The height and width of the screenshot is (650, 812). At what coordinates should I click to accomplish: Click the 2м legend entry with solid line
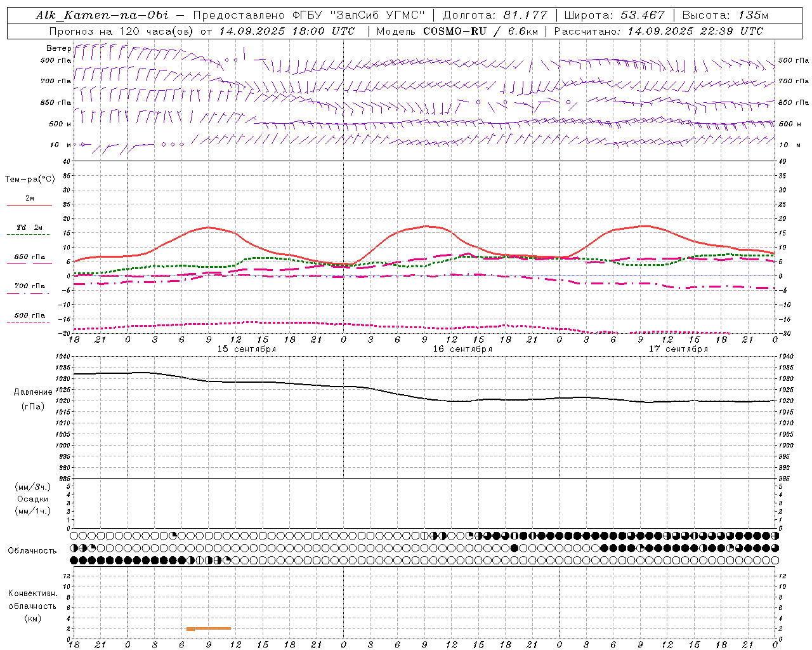29,201
